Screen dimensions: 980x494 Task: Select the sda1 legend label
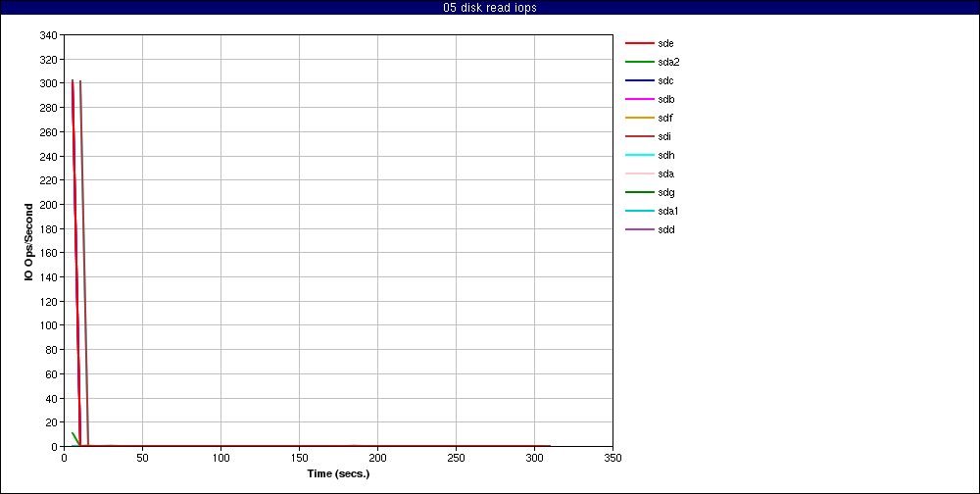coord(668,212)
